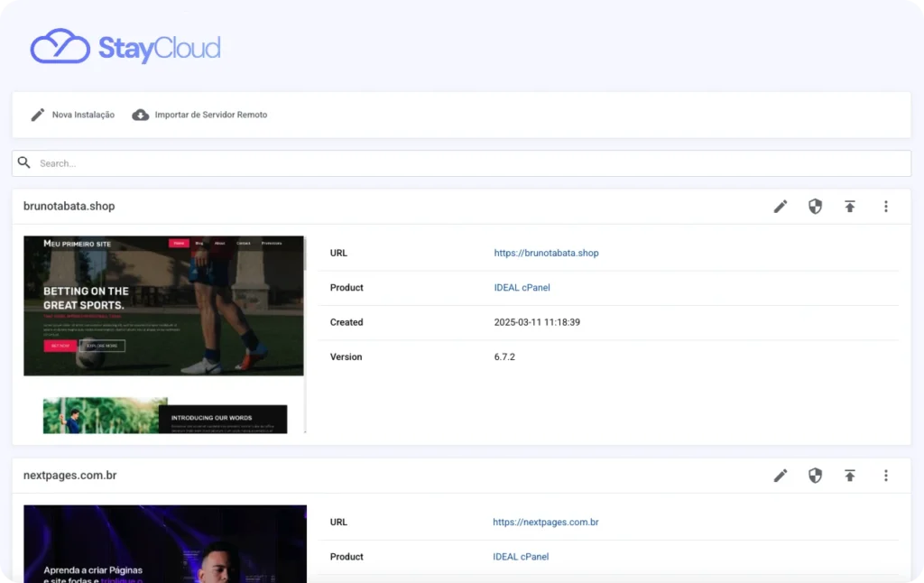Click the Version label for brunotabata.shop
This screenshot has height=583, width=924.
346,356
